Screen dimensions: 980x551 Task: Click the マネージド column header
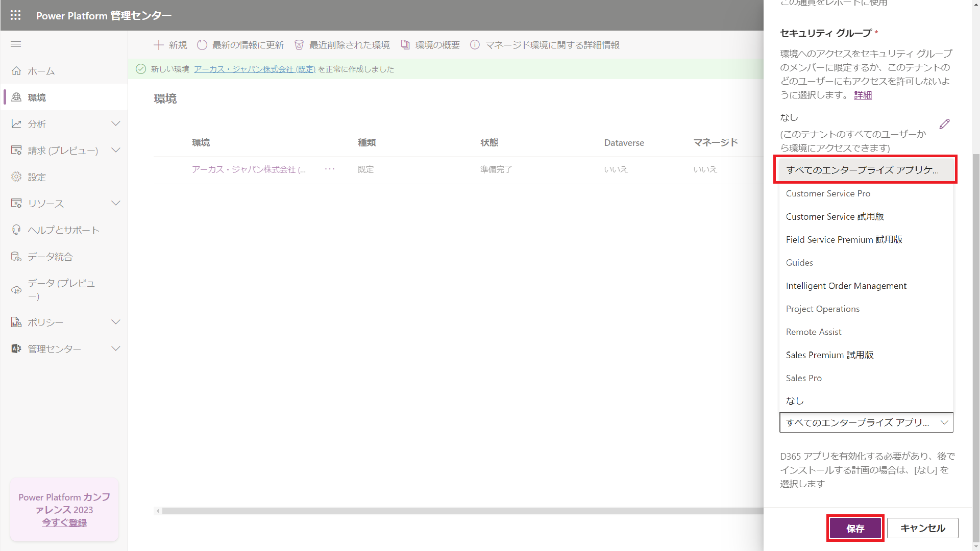click(x=716, y=142)
